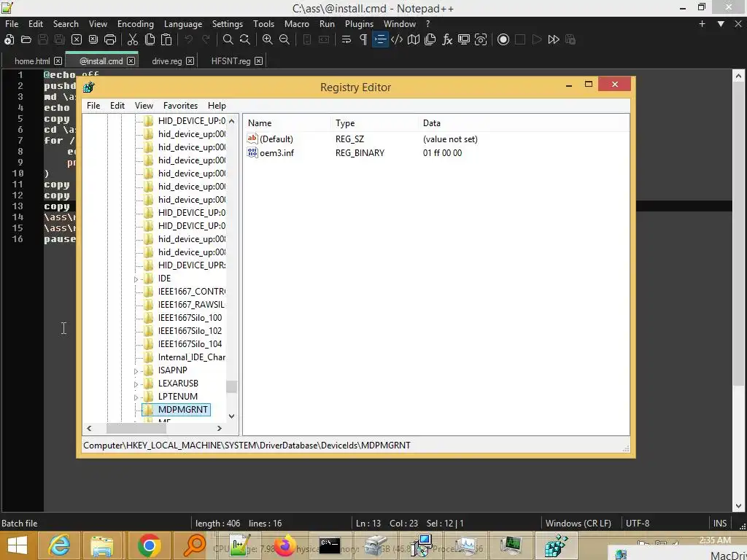
Task: Start macro recording with record icon
Action: [x=503, y=39]
